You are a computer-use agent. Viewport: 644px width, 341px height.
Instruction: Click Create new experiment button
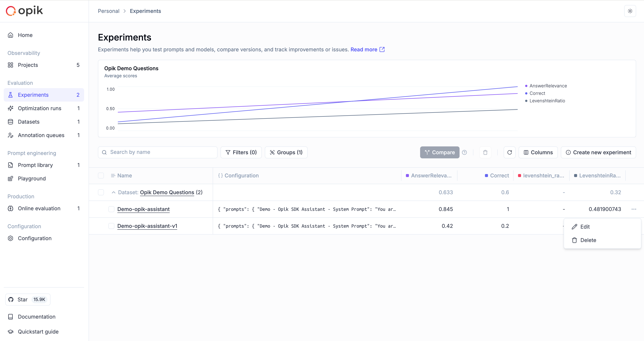pyautogui.click(x=598, y=152)
